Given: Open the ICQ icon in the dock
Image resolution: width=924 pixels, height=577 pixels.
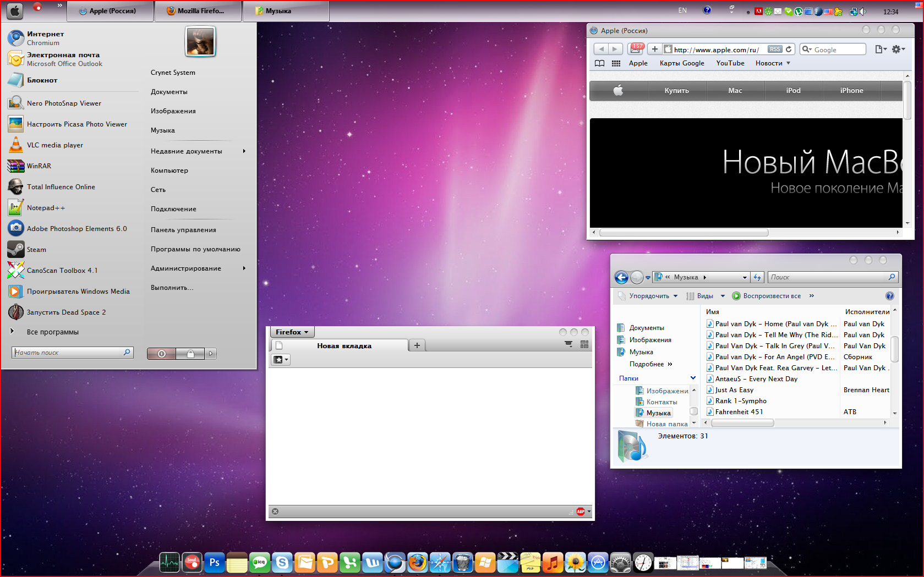Looking at the screenshot, I should click(260, 562).
